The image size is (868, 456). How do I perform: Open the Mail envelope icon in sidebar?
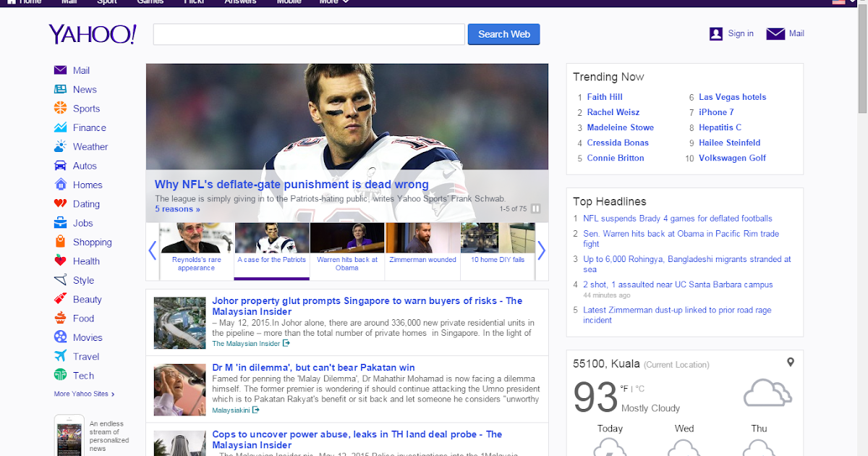60,70
